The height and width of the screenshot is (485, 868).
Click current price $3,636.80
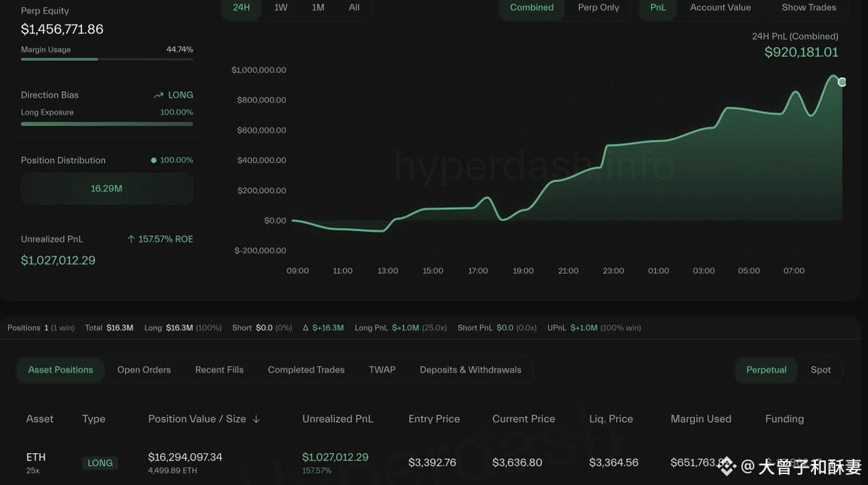pos(517,463)
